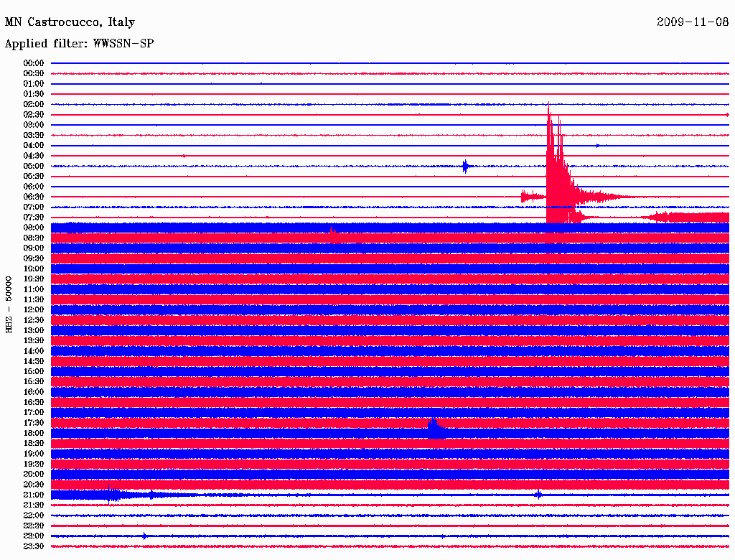
Task: Select the 01:00 time label
Action: pos(34,83)
